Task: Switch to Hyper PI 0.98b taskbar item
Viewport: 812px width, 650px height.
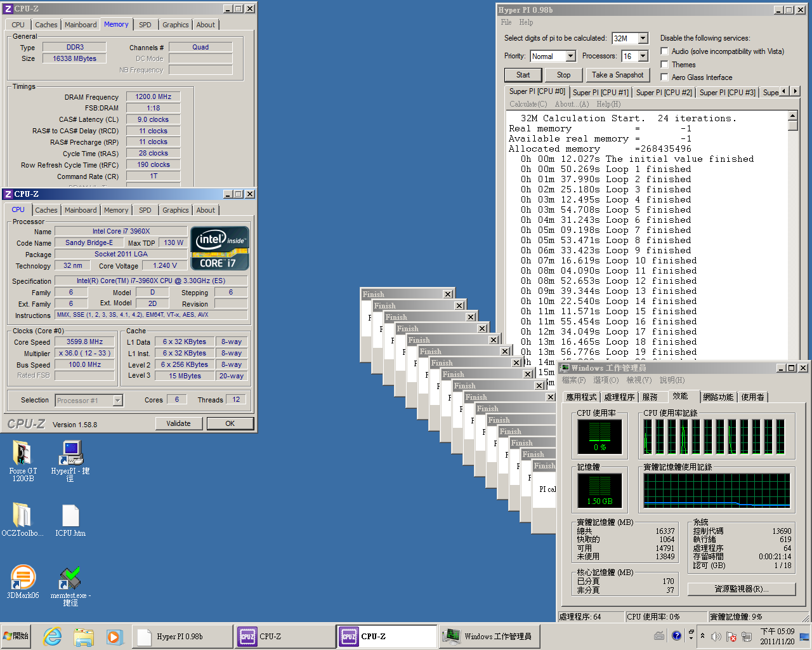Action: [x=183, y=636]
